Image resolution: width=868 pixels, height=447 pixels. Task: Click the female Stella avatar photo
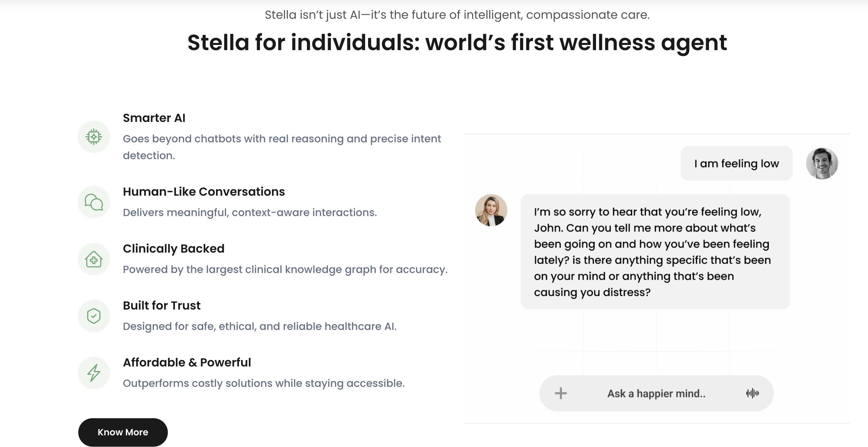491,210
